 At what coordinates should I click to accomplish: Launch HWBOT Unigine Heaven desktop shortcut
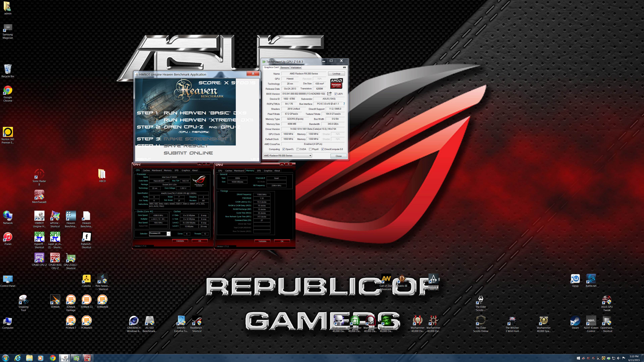(x=39, y=219)
